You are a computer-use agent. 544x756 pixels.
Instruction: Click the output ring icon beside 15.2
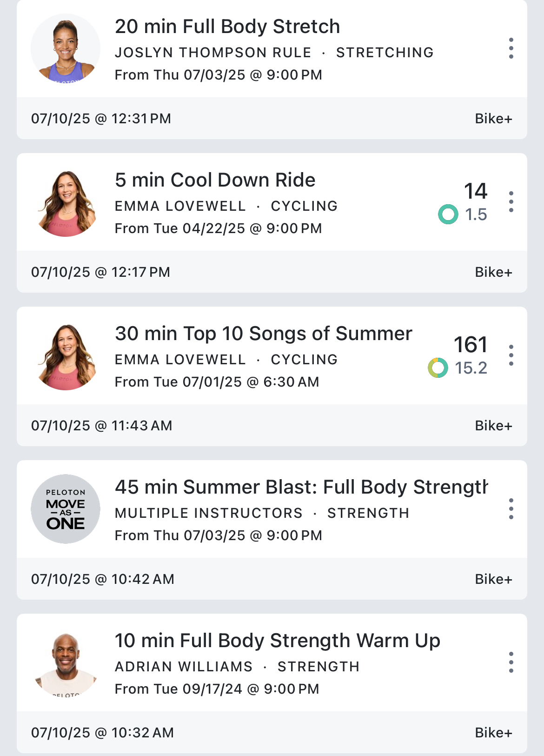coord(438,368)
